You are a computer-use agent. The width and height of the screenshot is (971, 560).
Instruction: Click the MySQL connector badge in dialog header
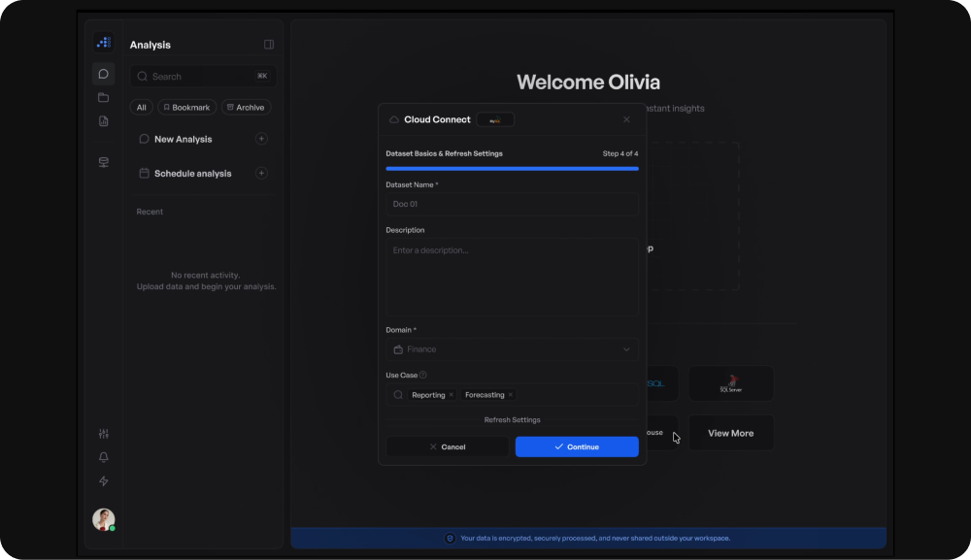pyautogui.click(x=495, y=120)
